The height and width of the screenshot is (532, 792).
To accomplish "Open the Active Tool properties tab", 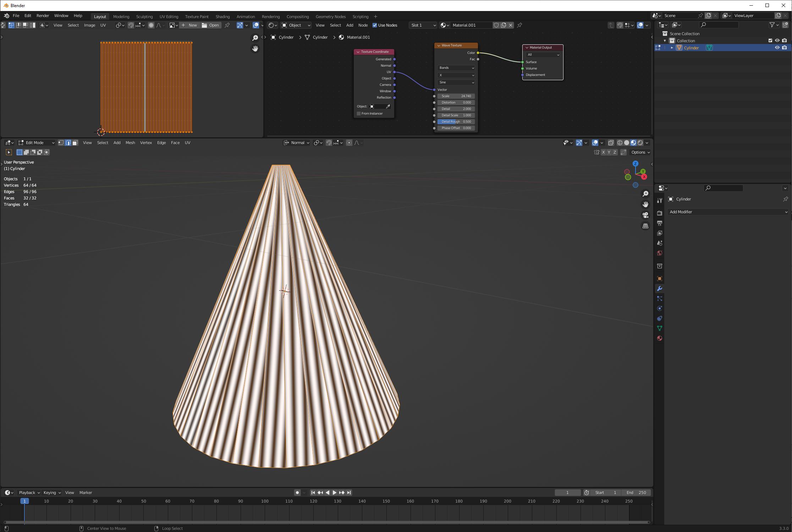I will click(x=660, y=201).
